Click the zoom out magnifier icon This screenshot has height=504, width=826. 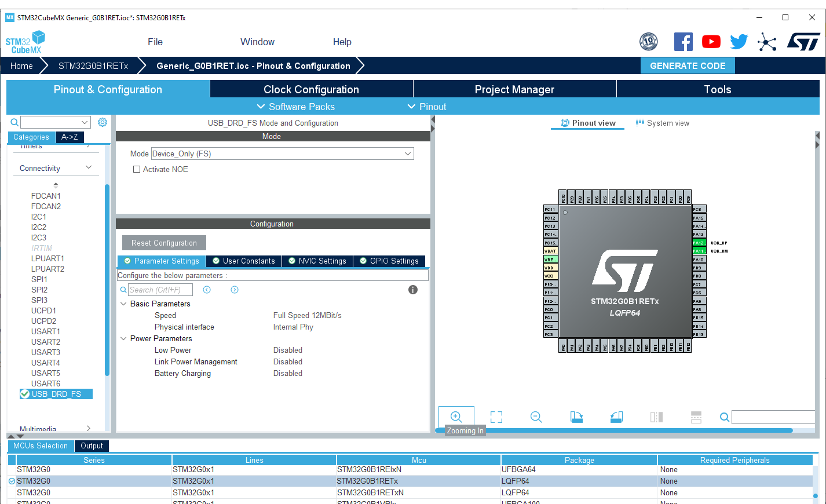click(x=536, y=417)
